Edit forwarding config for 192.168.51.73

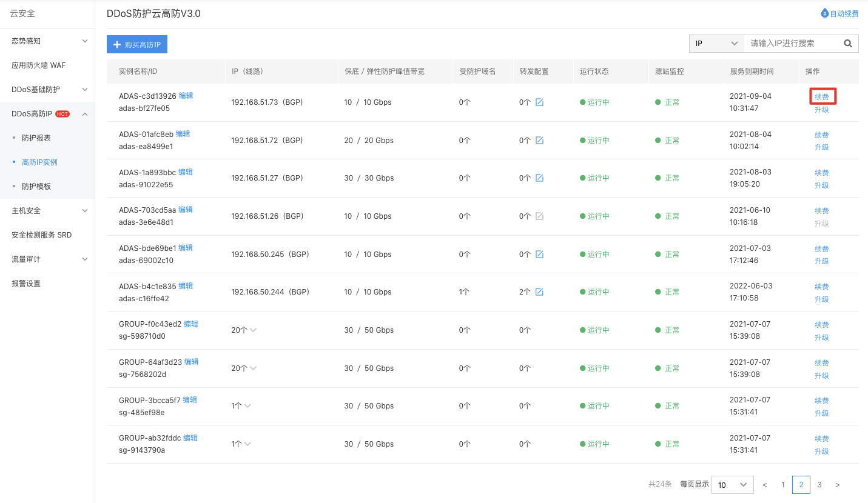(x=539, y=102)
